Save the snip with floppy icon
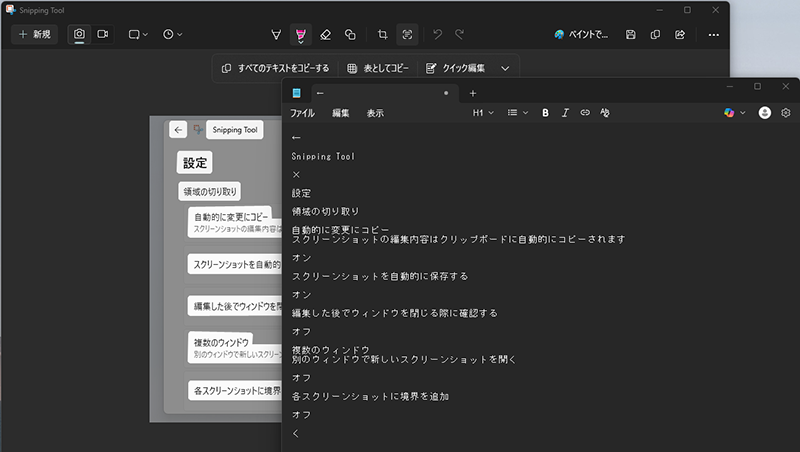800x452 pixels. (631, 34)
